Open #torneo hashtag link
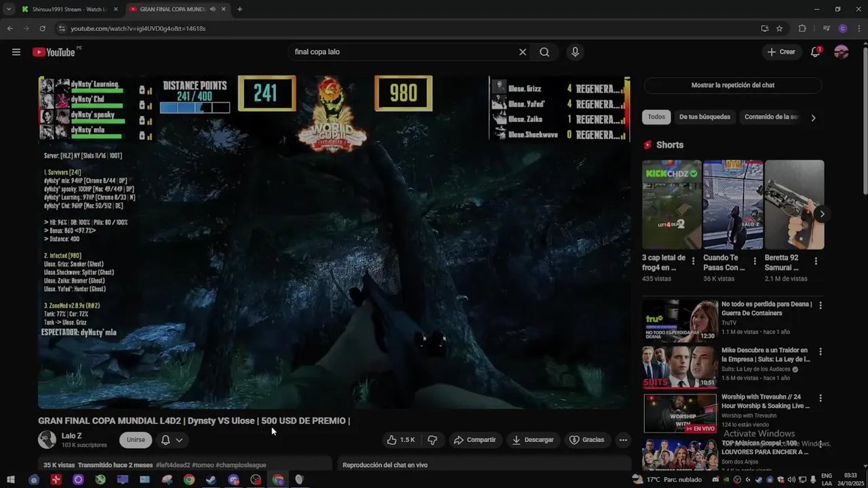This screenshot has width=868, height=488. 203,465
